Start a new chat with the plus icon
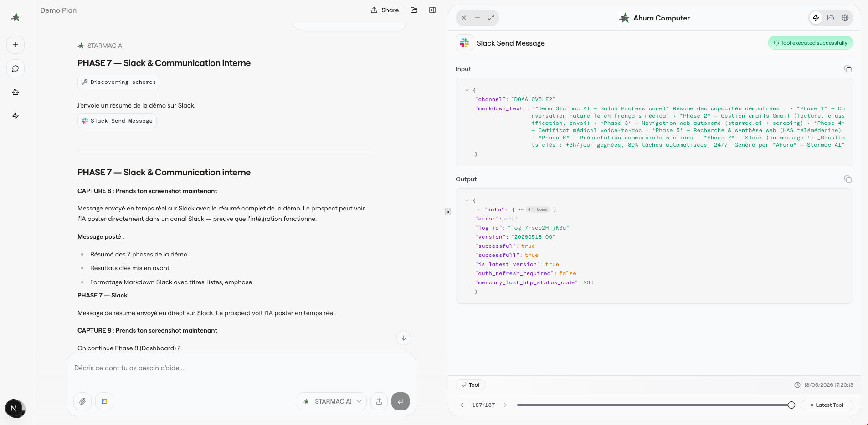This screenshot has height=425, width=868. point(15,45)
